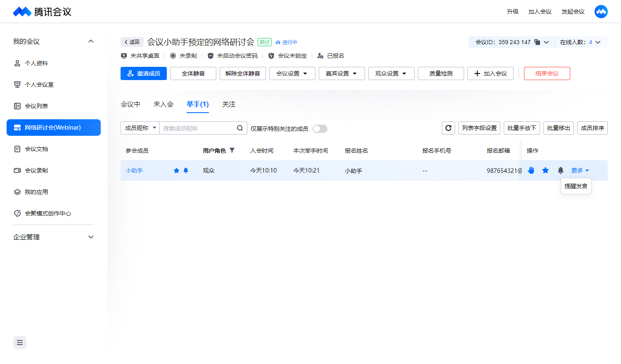Open the 观众设置 dropdown
Screen dimensions: 621x364
(391, 73)
